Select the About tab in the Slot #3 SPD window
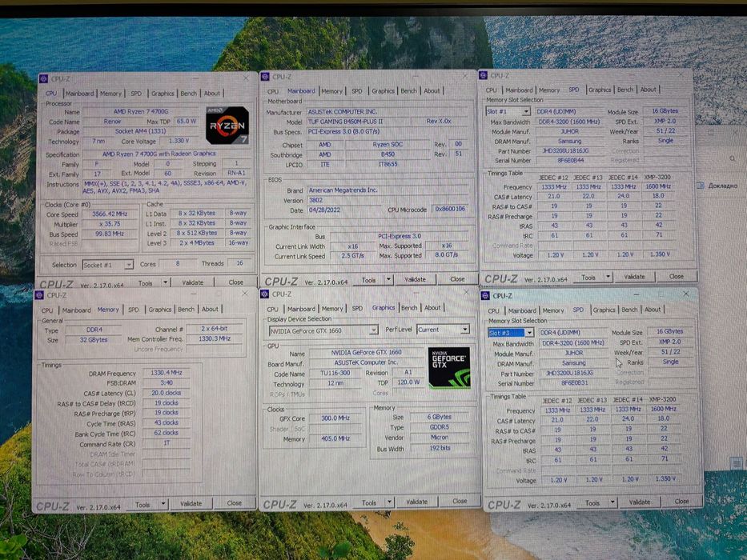The image size is (747, 560). (653, 310)
